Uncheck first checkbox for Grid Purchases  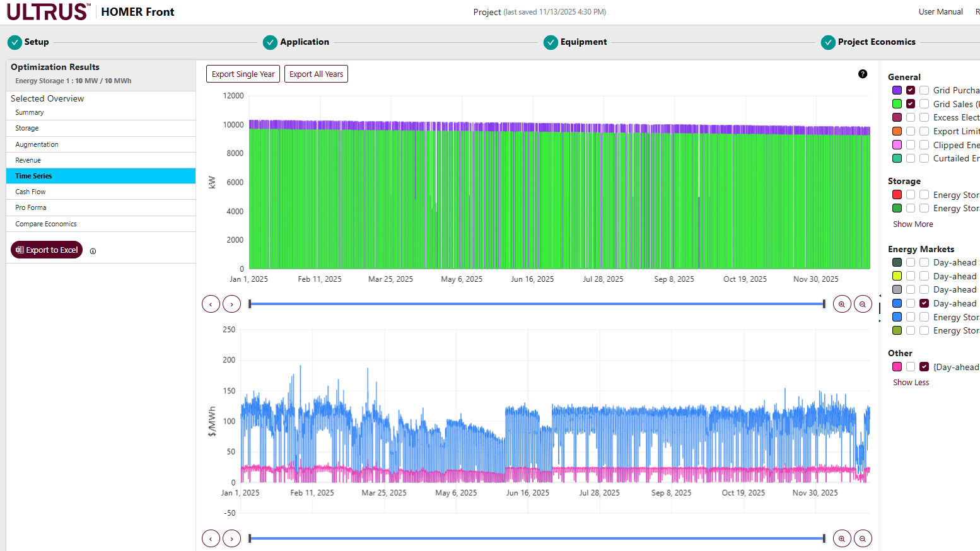pos(911,90)
